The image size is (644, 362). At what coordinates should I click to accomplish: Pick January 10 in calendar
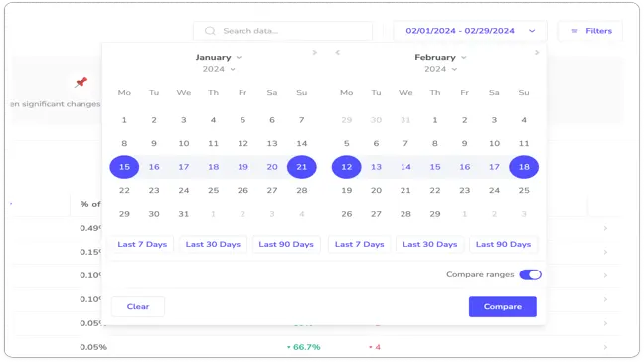click(184, 144)
